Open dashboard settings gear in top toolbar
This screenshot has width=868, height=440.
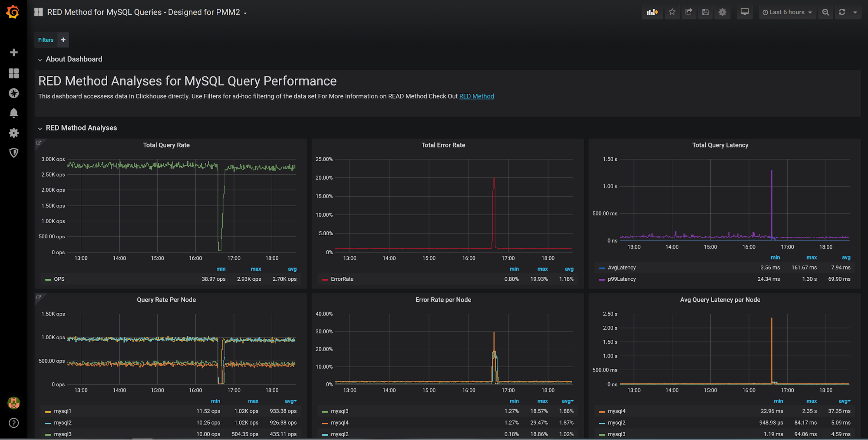pyautogui.click(x=722, y=12)
